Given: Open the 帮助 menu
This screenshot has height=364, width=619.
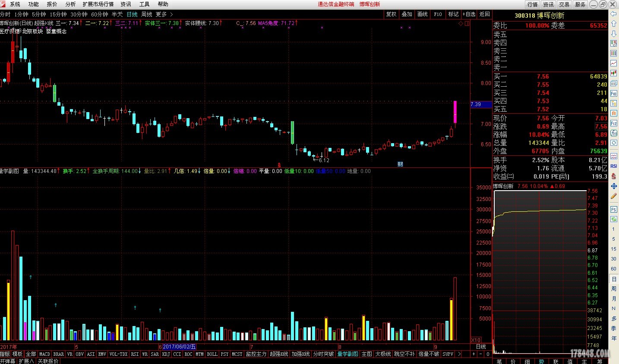Looking at the screenshot, I should coord(163,4).
